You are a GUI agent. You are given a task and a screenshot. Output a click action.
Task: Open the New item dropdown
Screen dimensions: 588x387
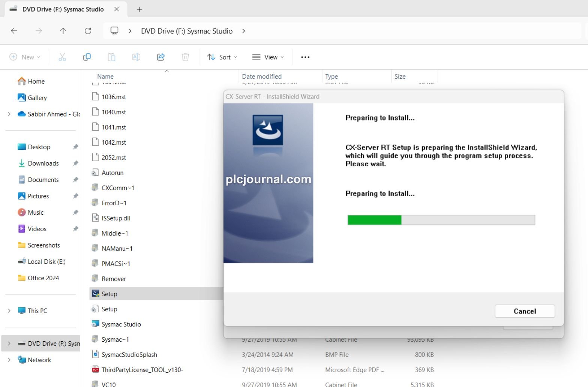pyautogui.click(x=25, y=57)
